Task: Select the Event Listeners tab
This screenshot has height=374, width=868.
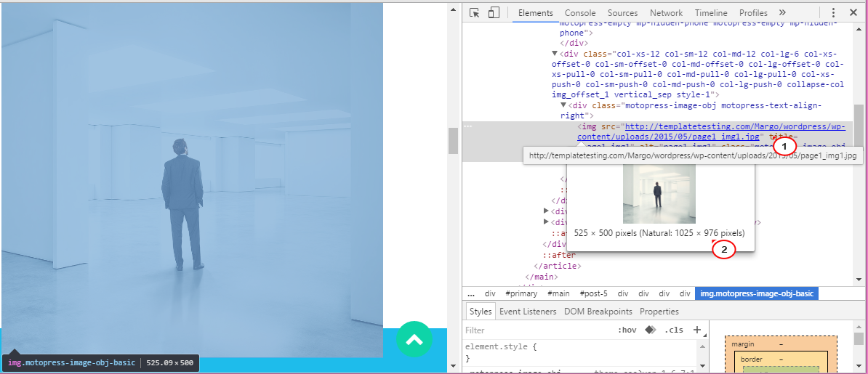Action: pos(528,312)
